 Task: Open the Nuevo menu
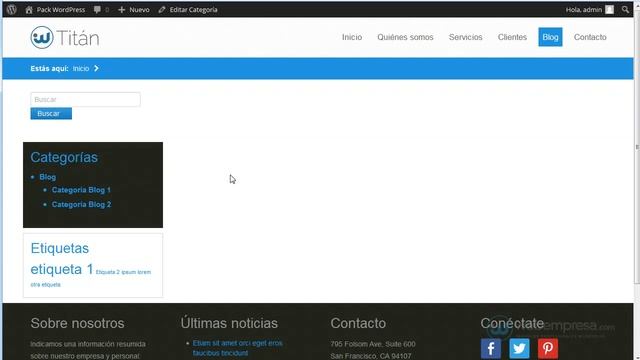click(x=133, y=9)
